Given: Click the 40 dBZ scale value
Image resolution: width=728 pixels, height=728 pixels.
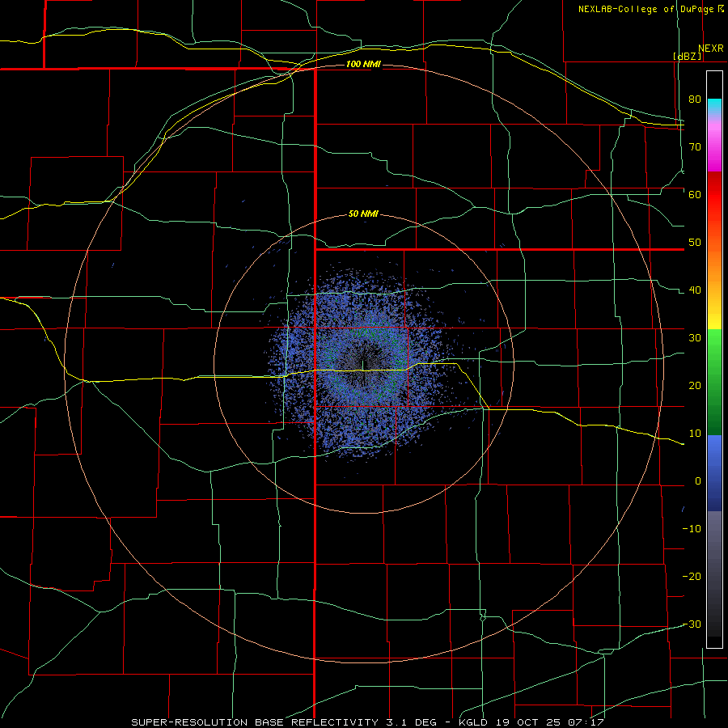Looking at the screenshot, I should click(x=695, y=290).
